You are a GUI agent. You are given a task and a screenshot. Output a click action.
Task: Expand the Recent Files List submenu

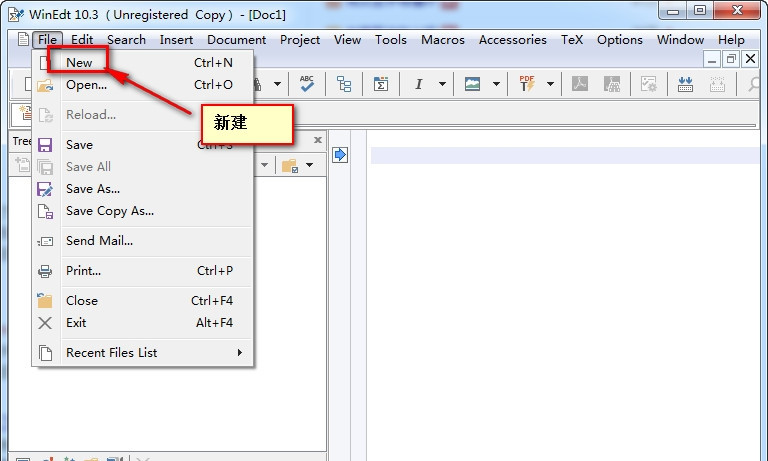coord(142,352)
